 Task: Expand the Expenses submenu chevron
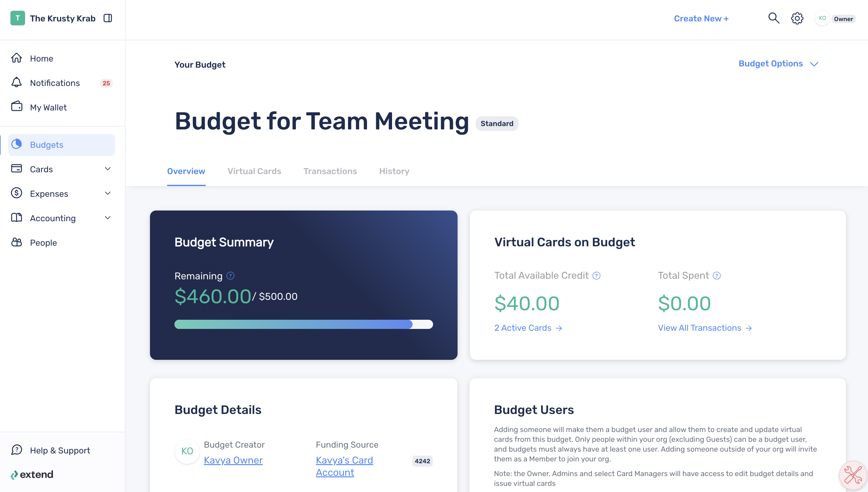point(108,193)
